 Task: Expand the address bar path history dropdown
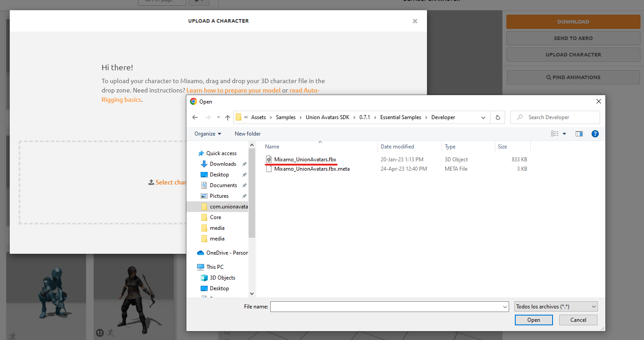483,117
